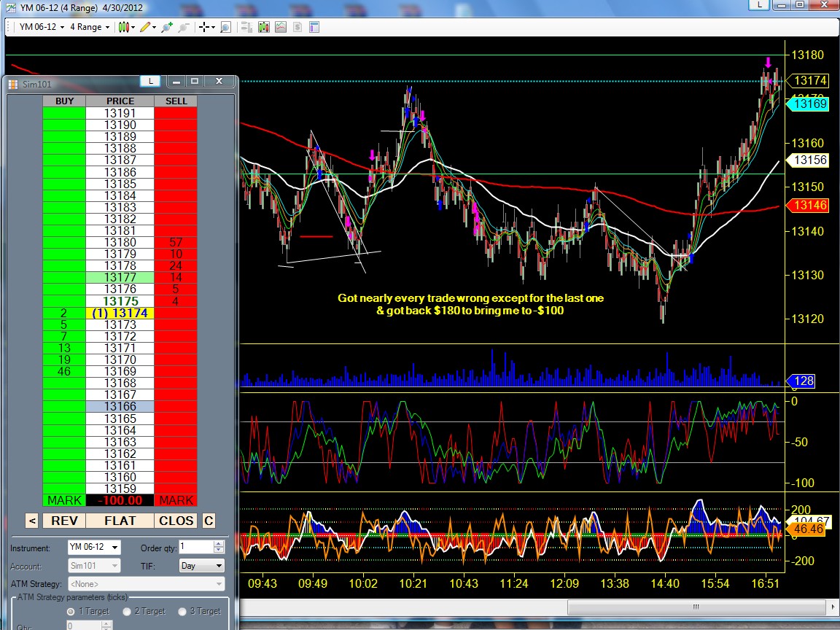Click the zoom in magnifier icon
The image size is (840, 630).
click(167, 27)
